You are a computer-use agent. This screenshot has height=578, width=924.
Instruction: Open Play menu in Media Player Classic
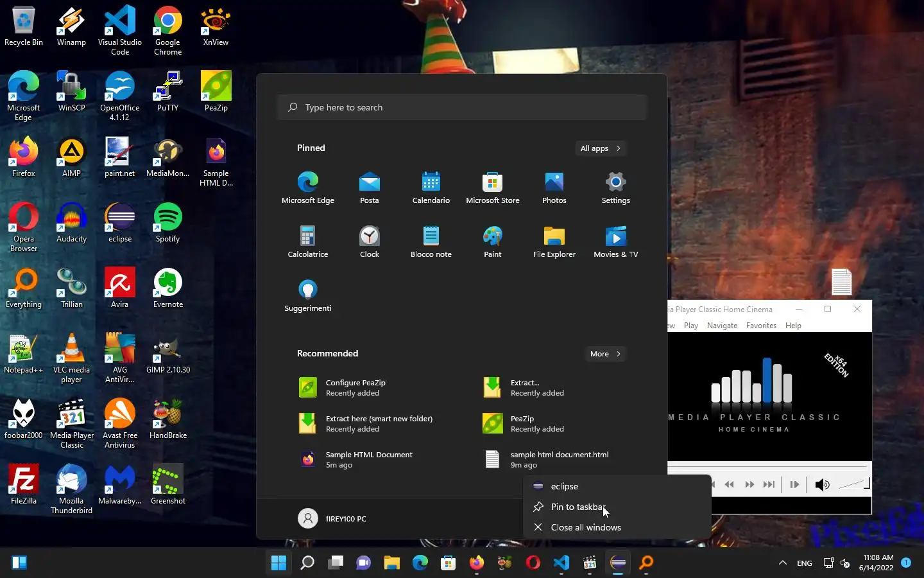pyautogui.click(x=691, y=326)
